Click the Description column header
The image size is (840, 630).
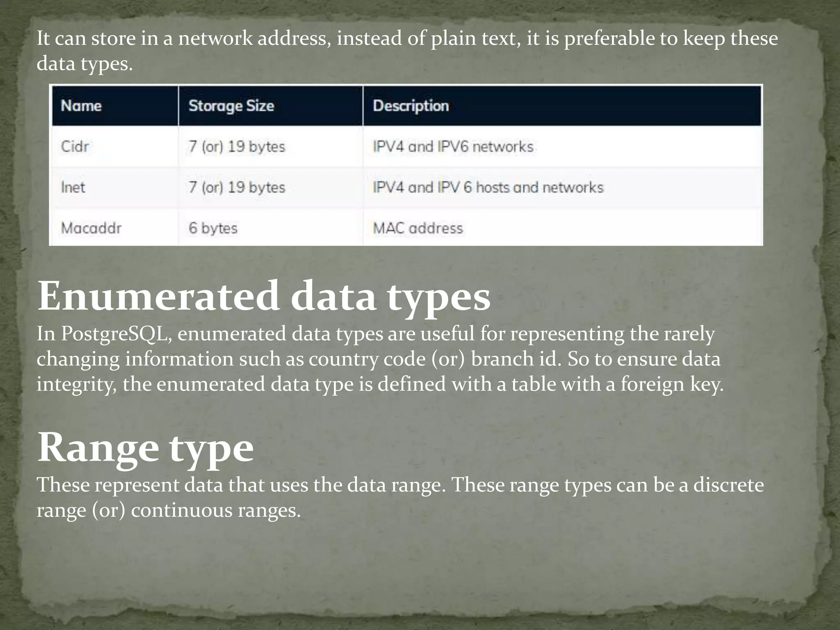pyautogui.click(x=562, y=106)
